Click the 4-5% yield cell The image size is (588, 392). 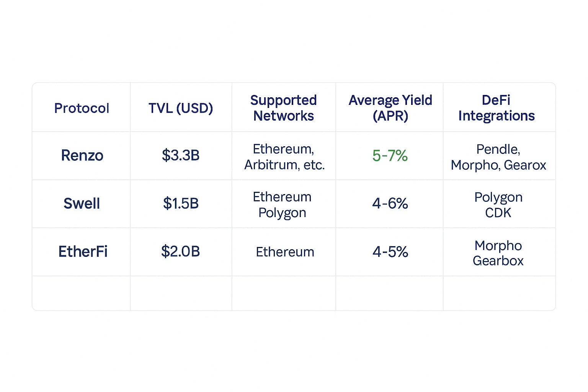click(390, 252)
